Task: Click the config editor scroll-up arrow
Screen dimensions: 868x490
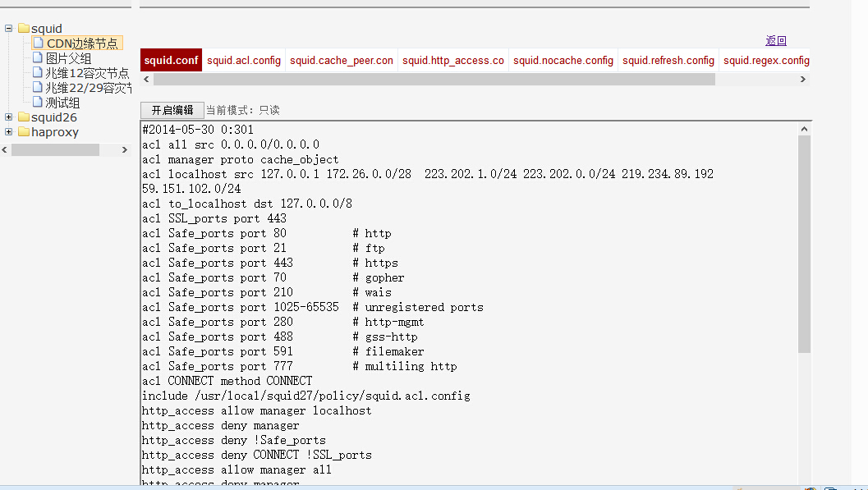Action: (x=804, y=129)
